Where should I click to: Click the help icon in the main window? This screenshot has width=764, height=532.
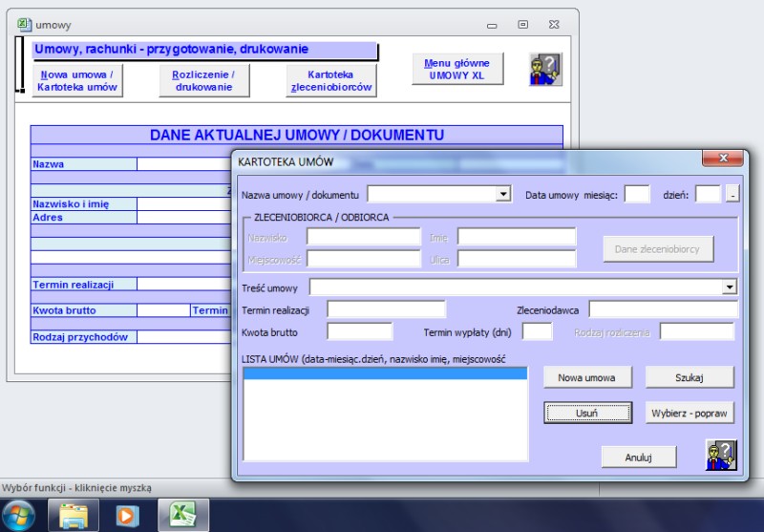click(x=545, y=69)
